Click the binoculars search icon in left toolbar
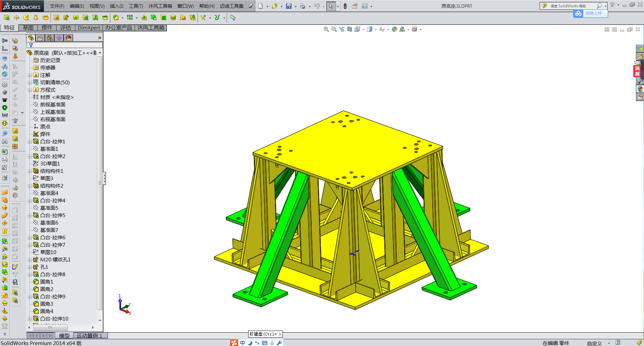The height and width of the screenshot is (346, 644). (5, 141)
